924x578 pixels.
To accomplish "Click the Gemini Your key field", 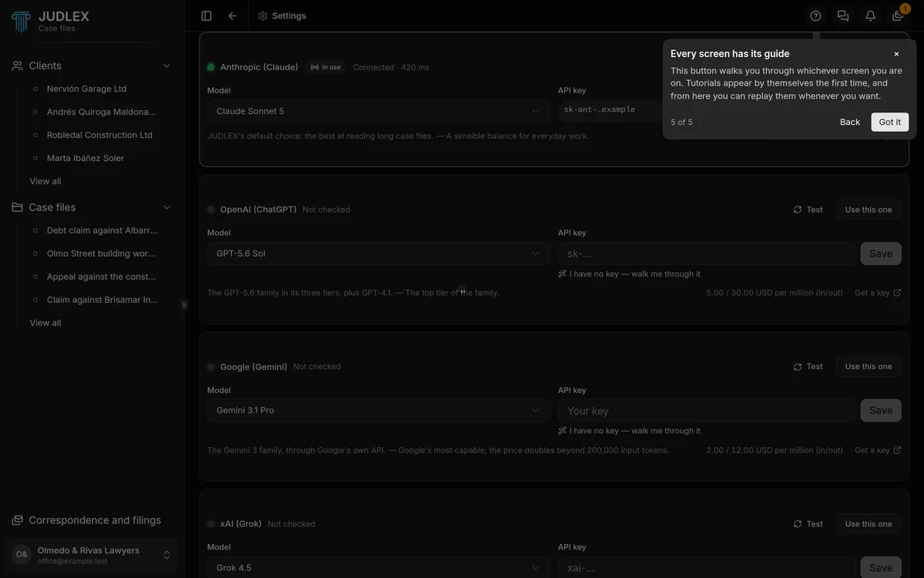I will pos(707,411).
